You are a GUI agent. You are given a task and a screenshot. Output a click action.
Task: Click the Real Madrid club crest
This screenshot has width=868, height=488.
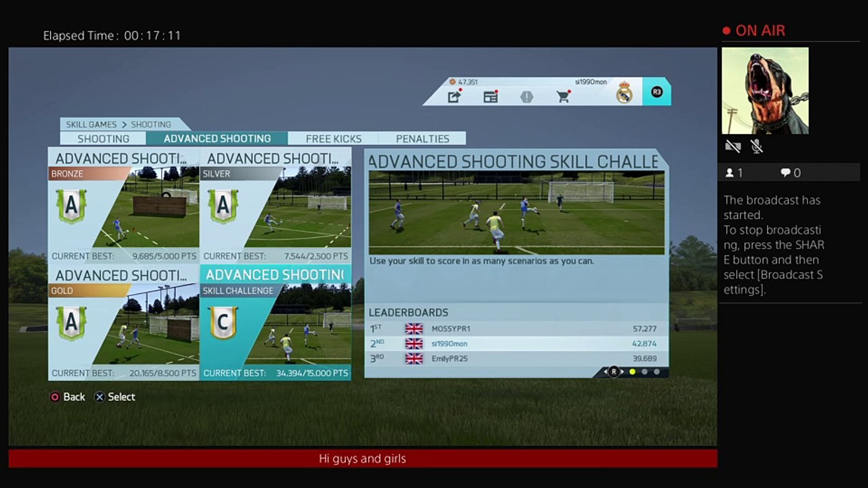click(x=625, y=92)
